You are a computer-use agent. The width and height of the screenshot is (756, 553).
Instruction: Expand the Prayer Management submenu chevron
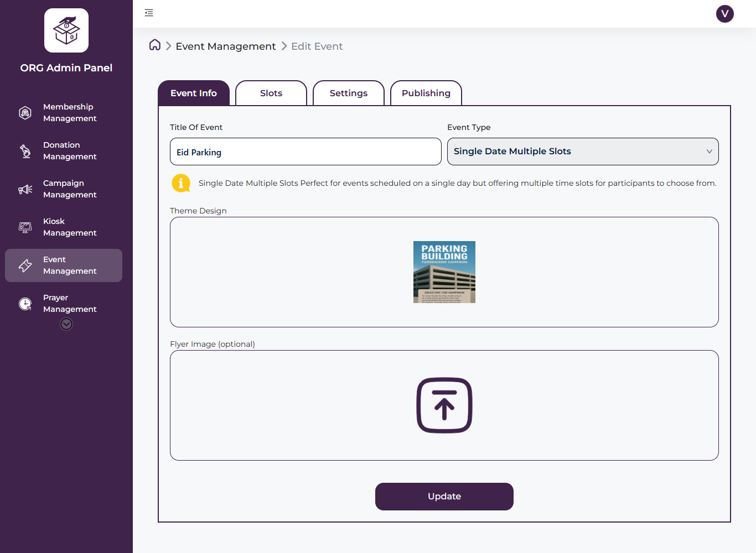pyautogui.click(x=66, y=324)
